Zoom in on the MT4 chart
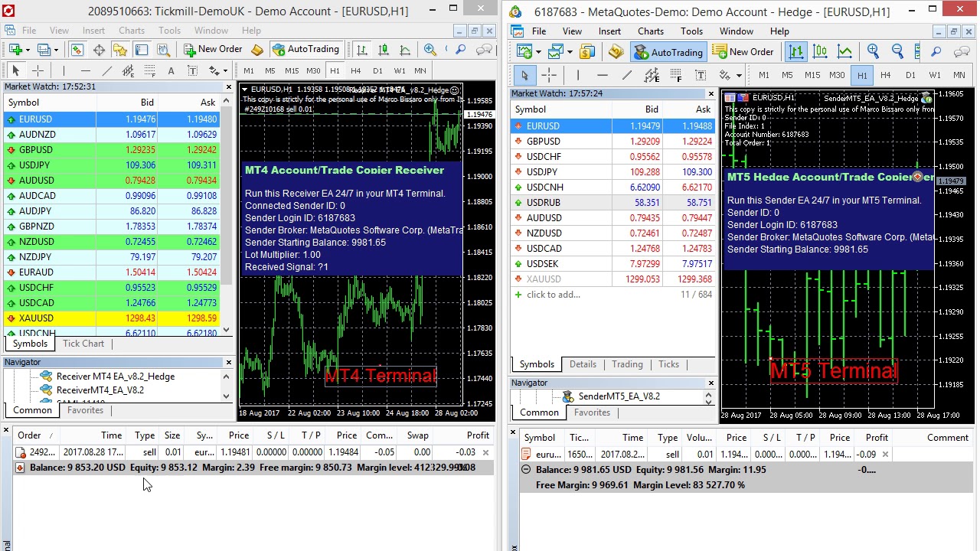 point(430,49)
